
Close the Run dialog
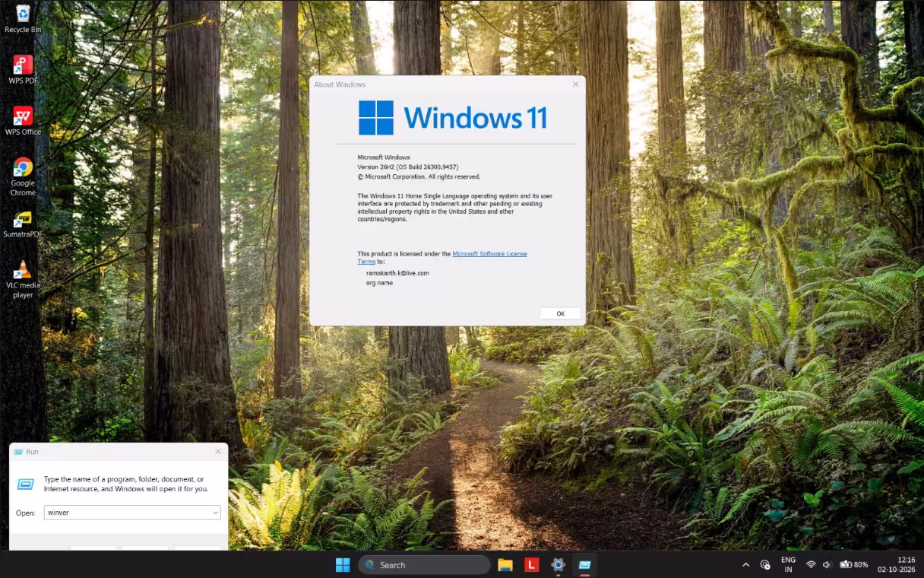click(x=218, y=452)
